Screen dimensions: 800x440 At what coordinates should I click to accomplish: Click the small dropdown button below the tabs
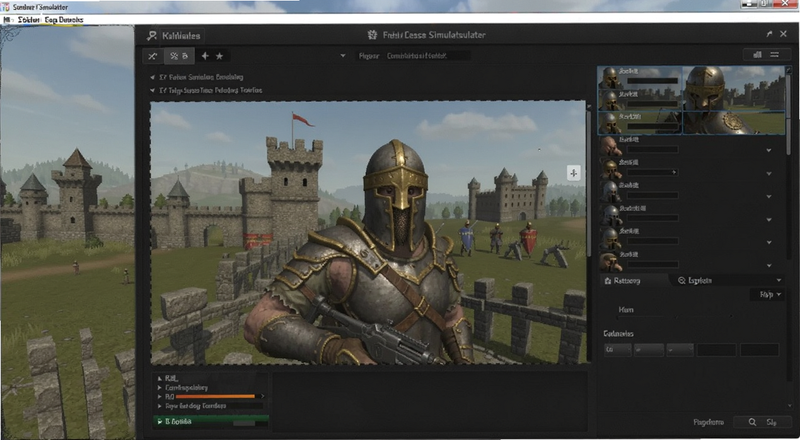click(768, 295)
